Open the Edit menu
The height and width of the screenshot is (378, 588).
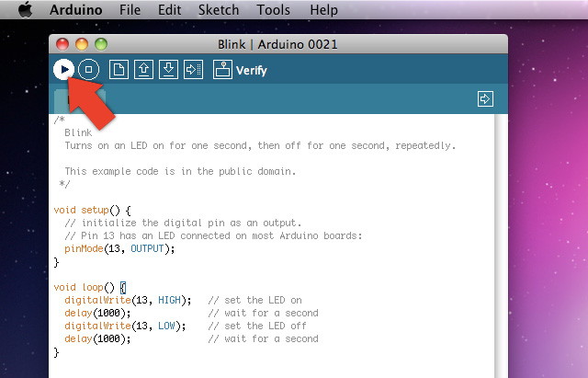click(169, 10)
